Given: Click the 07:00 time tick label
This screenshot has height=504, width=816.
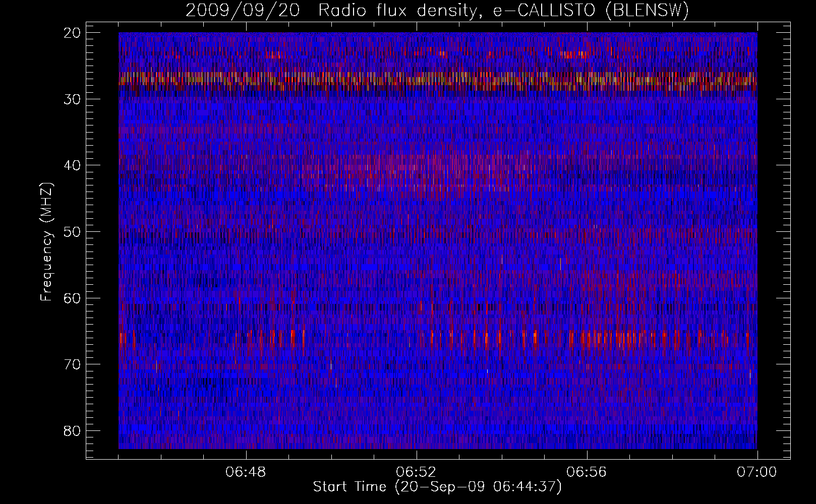Looking at the screenshot, I should pyautogui.click(x=757, y=472).
